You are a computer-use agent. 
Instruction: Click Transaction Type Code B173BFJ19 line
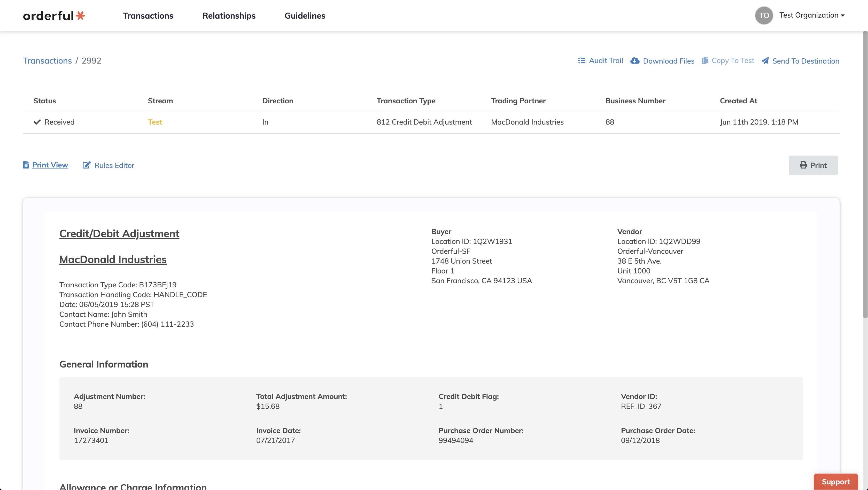pyautogui.click(x=118, y=285)
